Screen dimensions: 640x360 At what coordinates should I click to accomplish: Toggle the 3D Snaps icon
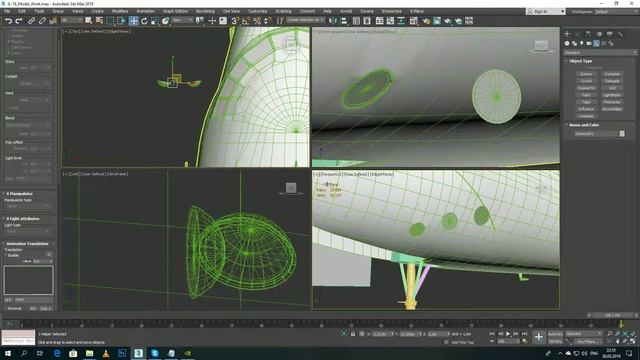coord(235,20)
